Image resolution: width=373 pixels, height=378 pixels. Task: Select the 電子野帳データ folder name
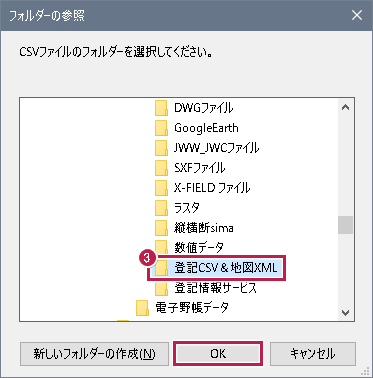coord(192,308)
